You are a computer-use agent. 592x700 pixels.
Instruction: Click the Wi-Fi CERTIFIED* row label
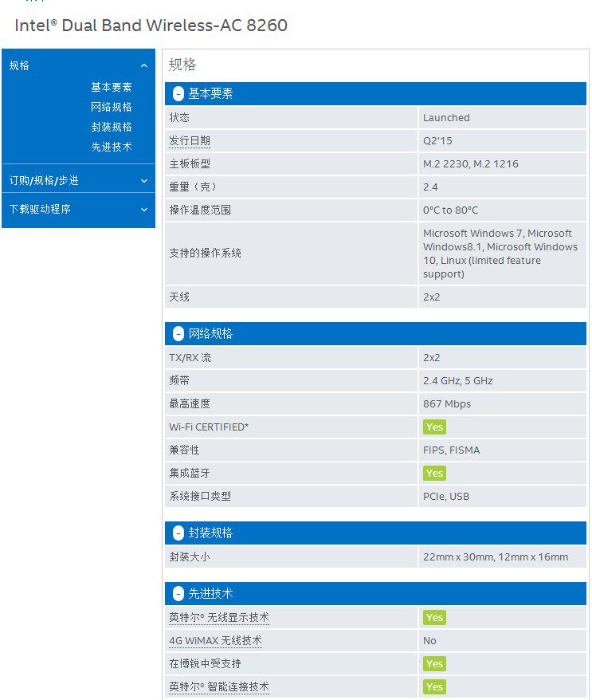[209, 427]
